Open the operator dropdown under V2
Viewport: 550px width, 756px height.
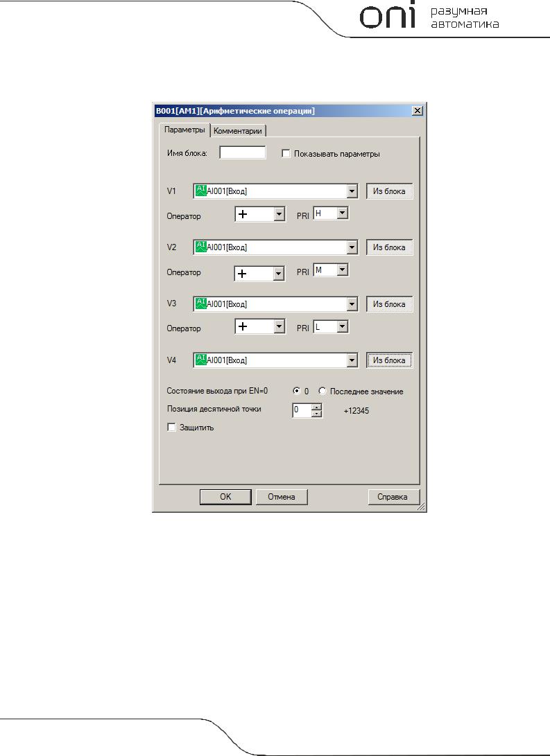point(278,274)
